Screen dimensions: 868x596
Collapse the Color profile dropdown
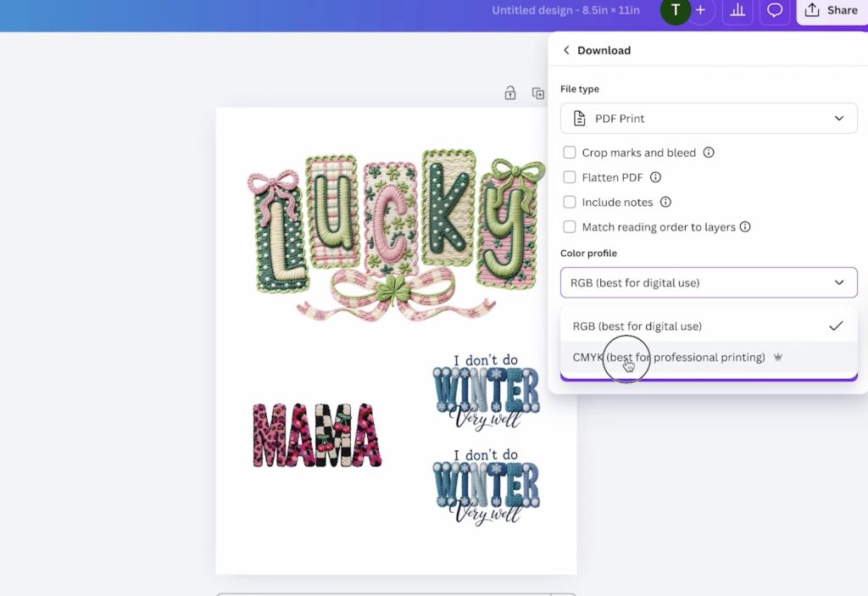point(708,282)
